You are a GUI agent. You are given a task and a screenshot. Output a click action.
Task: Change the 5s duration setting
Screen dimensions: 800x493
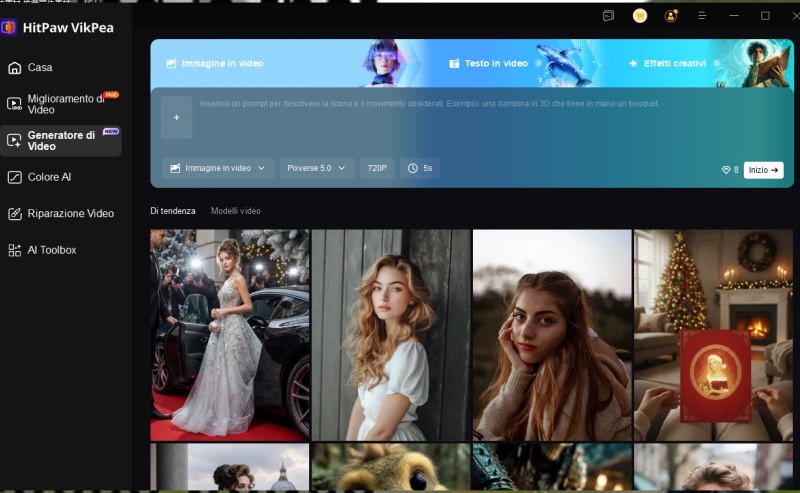pyautogui.click(x=420, y=168)
